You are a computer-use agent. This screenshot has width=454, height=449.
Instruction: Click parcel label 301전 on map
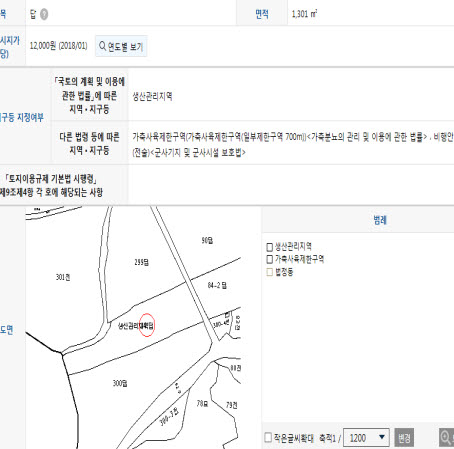pyautogui.click(x=63, y=277)
